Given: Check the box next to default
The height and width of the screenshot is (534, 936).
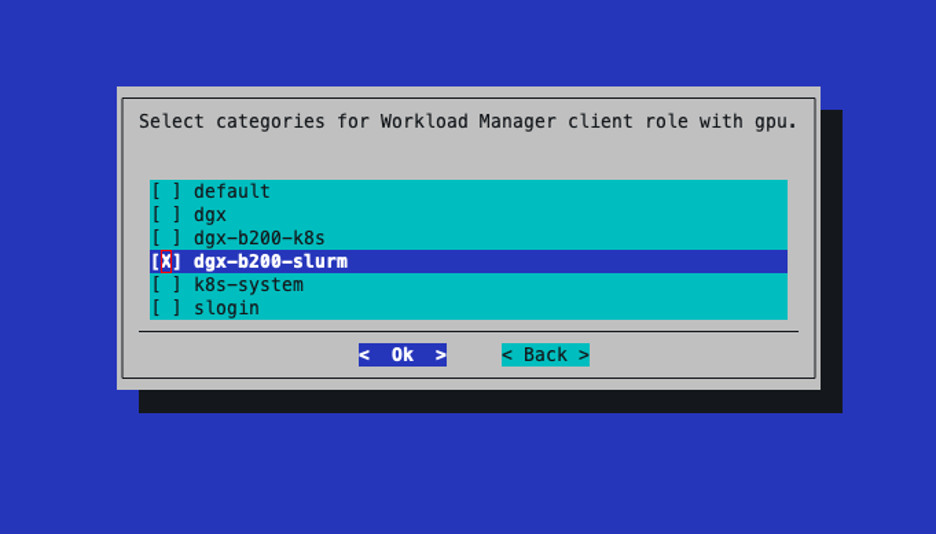Looking at the screenshot, I should click(166, 191).
